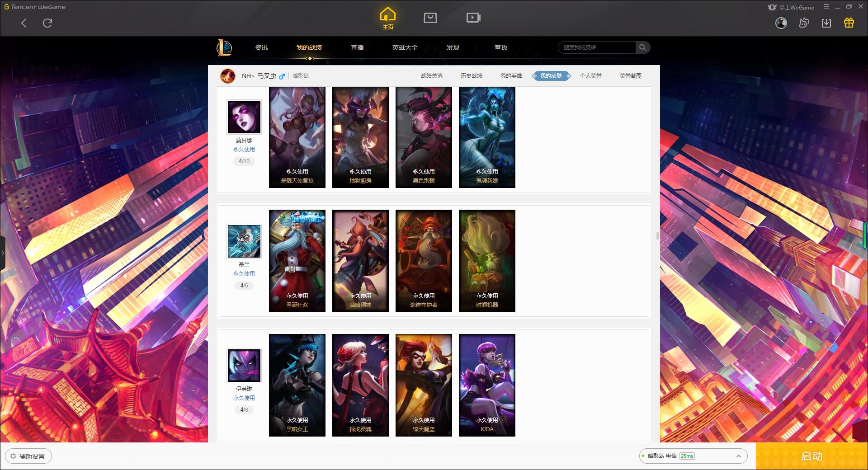Viewport: 868px width, 470px height.
Task: Go back using the left arrow icon
Action: (x=24, y=23)
